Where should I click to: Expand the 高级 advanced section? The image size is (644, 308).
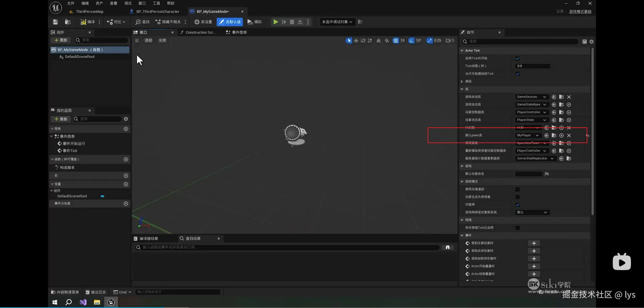pyautogui.click(x=462, y=81)
